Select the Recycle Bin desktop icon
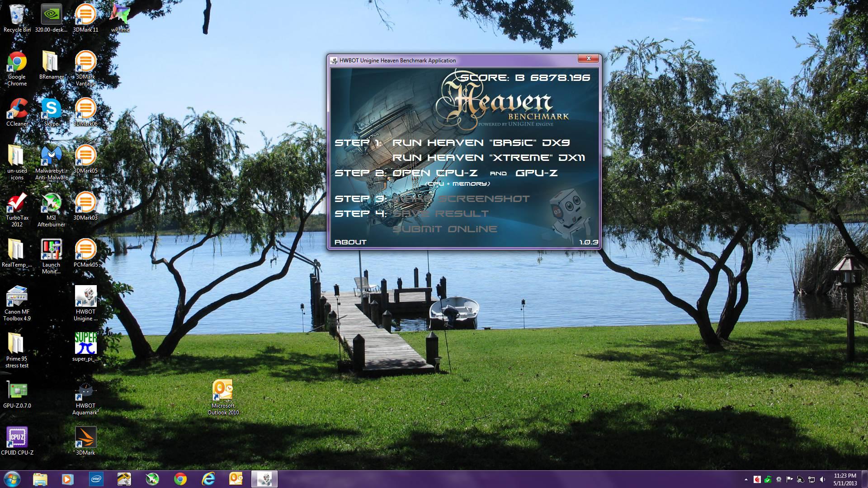 tap(17, 19)
